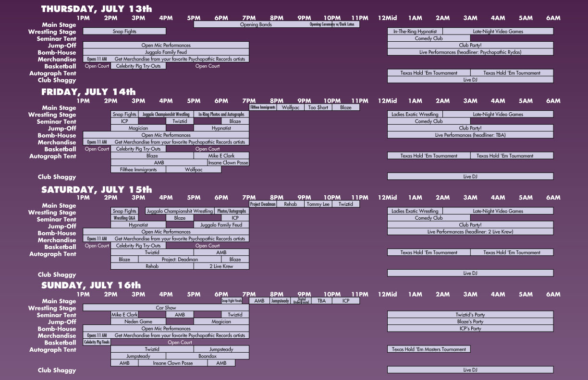
Task: Select the 'Snap Fight Finals' block
Action: pyautogui.click(x=232, y=301)
